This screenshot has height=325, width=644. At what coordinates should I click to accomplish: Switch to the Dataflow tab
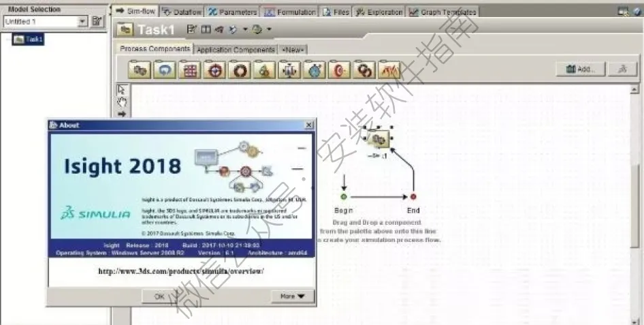click(182, 12)
